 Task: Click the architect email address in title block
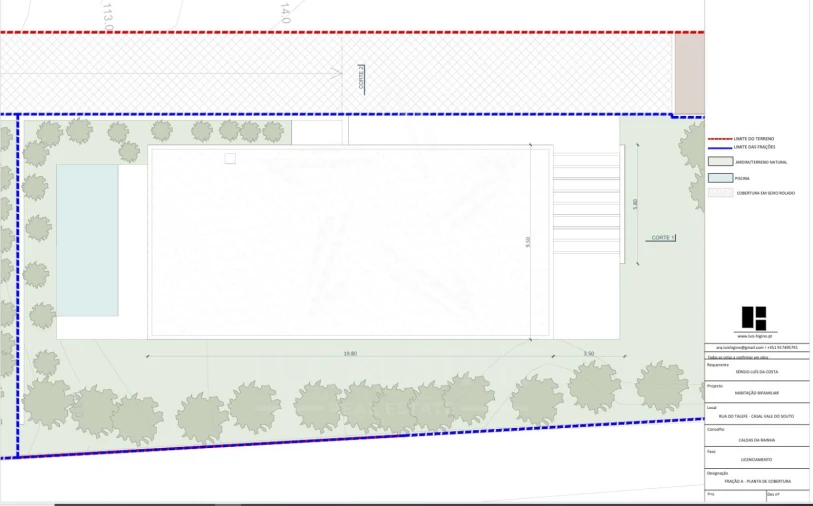756,347
